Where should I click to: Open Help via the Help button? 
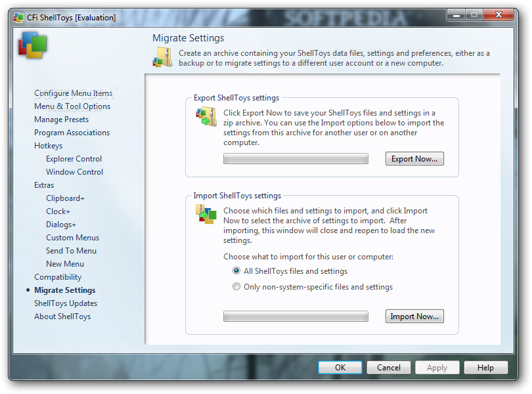pos(485,368)
